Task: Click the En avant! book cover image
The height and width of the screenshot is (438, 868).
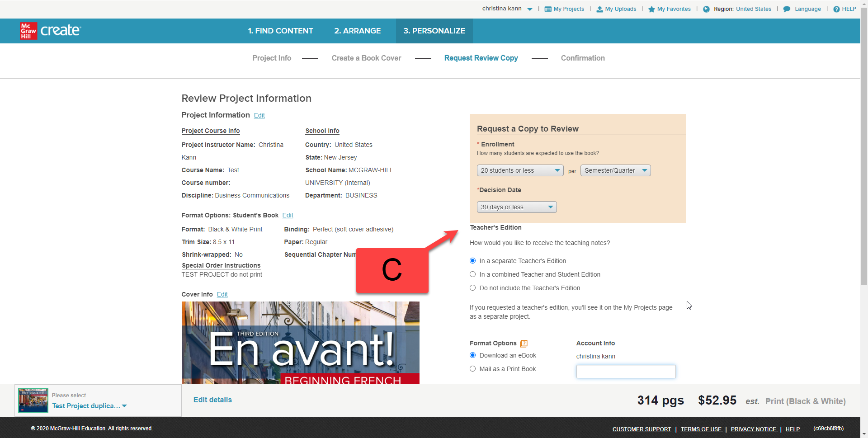Action: click(x=300, y=343)
